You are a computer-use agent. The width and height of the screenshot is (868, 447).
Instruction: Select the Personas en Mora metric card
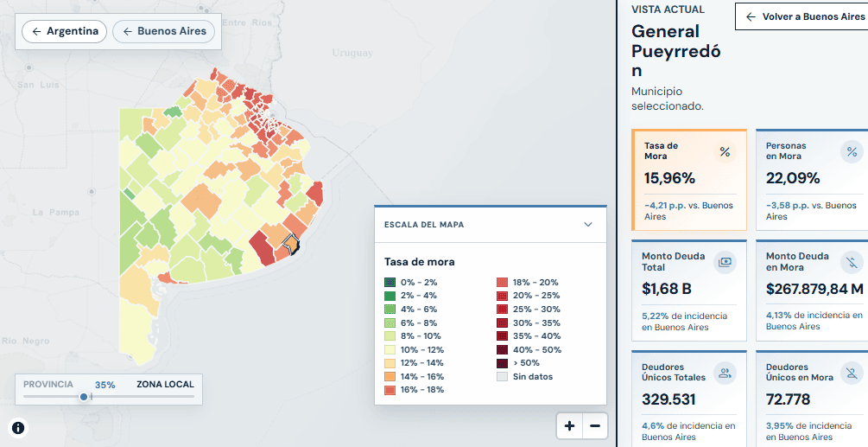click(812, 180)
